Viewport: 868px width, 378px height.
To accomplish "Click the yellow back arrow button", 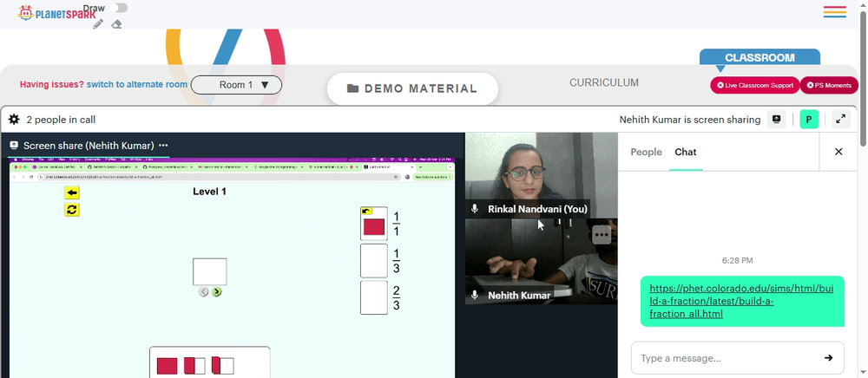I will [72, 192].
